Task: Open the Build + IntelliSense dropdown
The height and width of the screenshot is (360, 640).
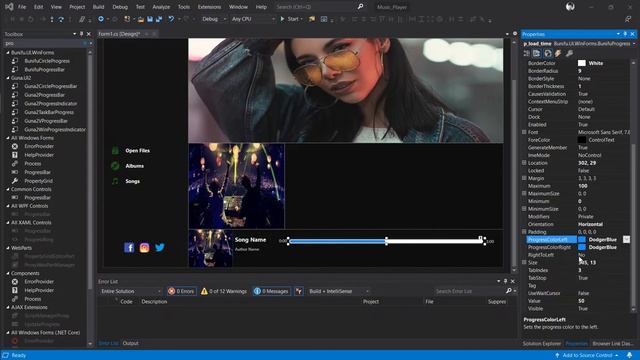Action: click(x=338, y=291)
